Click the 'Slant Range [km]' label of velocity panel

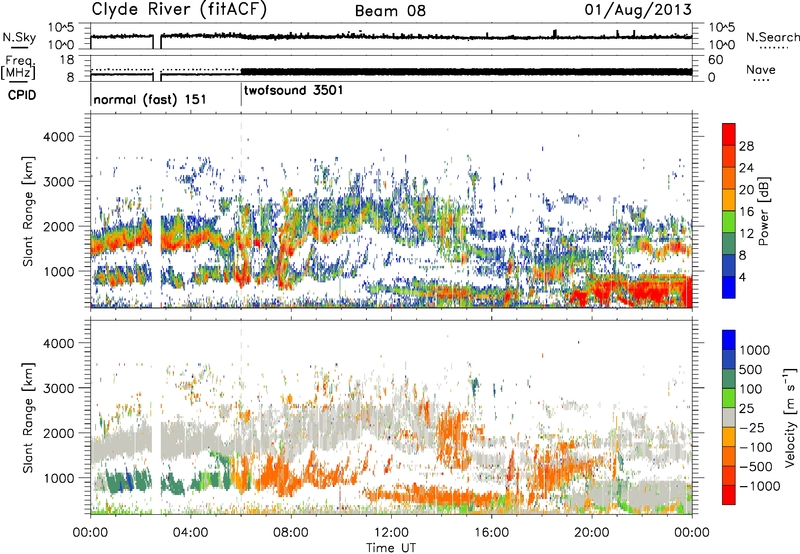[28, 418]
